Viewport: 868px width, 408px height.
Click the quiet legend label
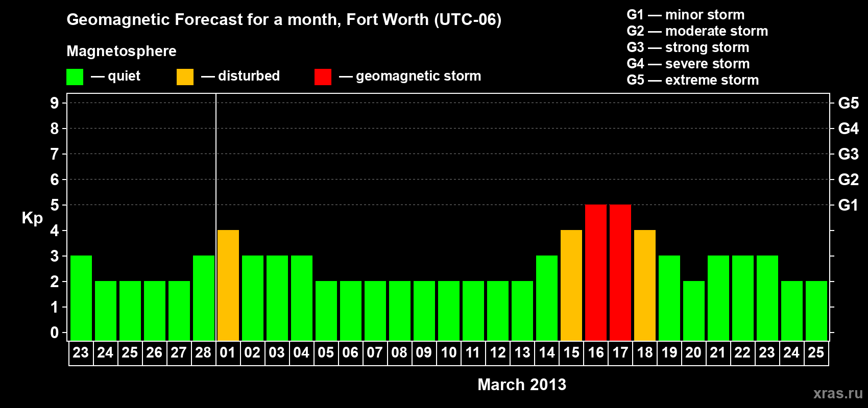coord(124,76)
